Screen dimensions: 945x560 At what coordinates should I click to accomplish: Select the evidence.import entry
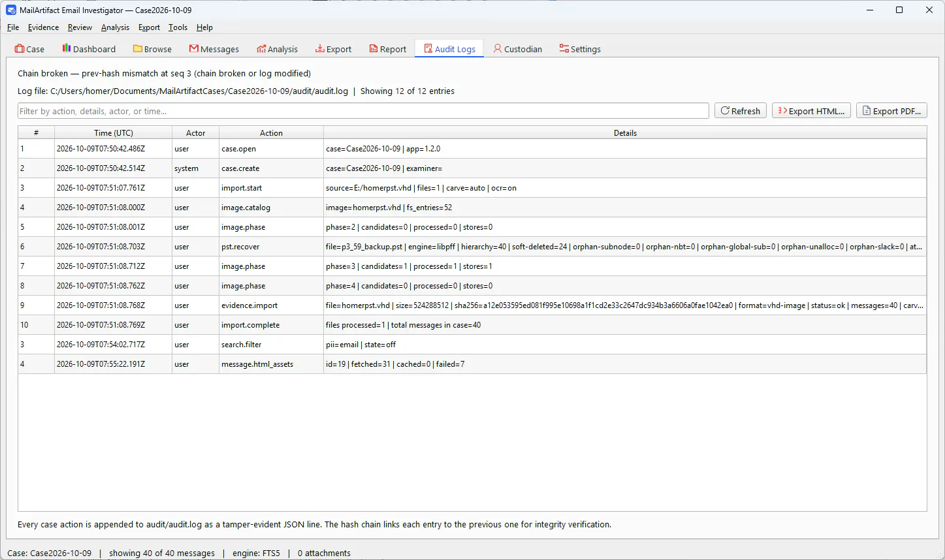[472, 305]
